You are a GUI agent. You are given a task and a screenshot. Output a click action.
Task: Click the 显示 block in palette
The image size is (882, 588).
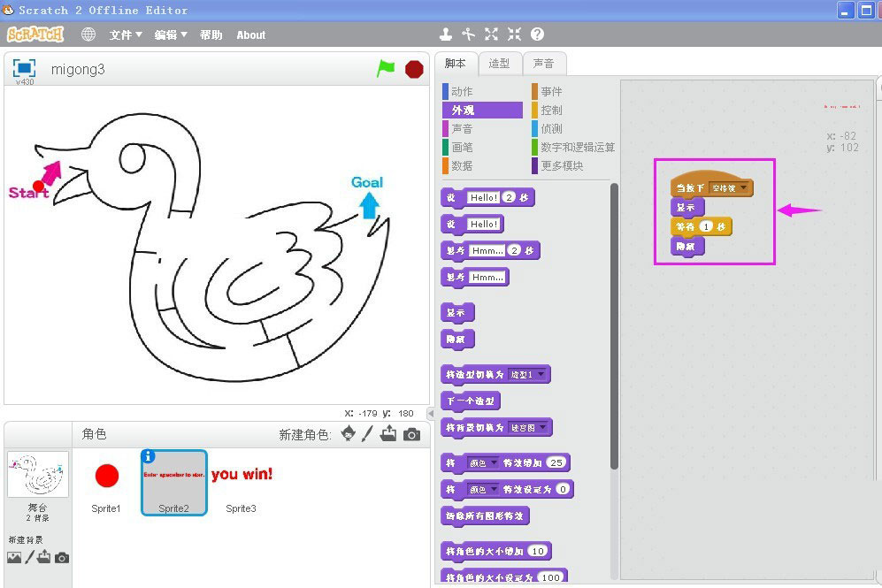[457, 313]
